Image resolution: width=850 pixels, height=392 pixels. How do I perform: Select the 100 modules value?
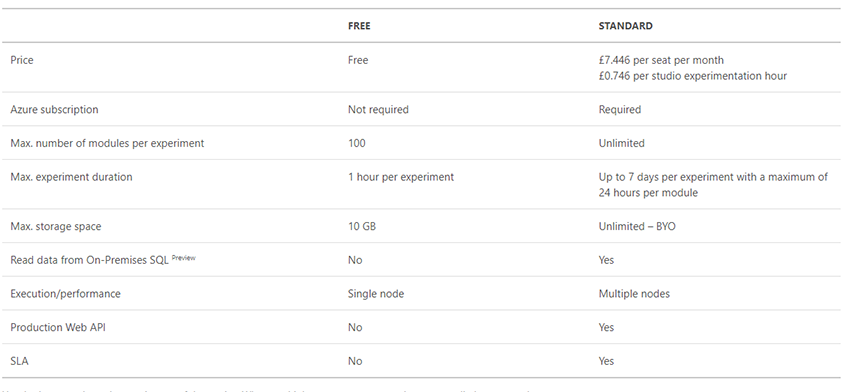pos(357,143)
